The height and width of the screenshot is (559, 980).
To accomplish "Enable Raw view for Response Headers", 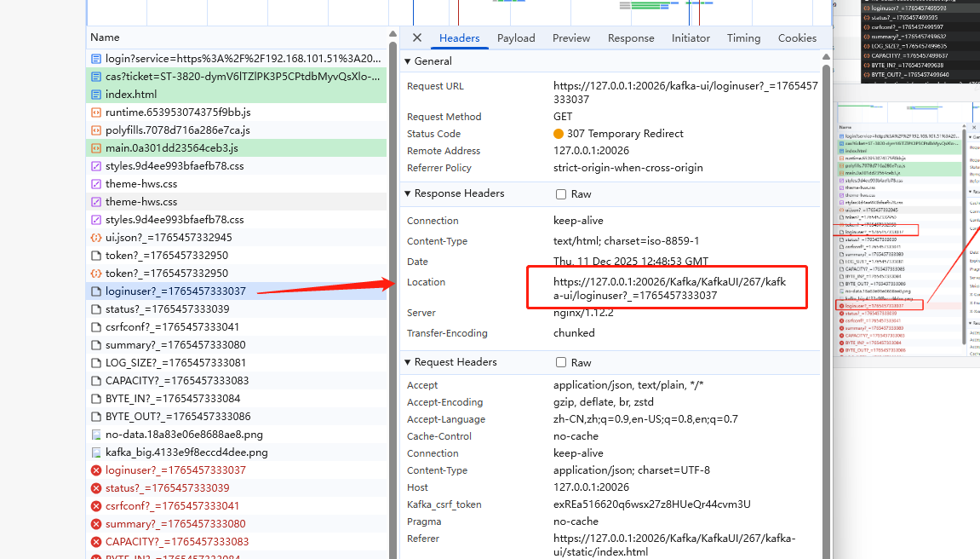I will tap(561, 194).
